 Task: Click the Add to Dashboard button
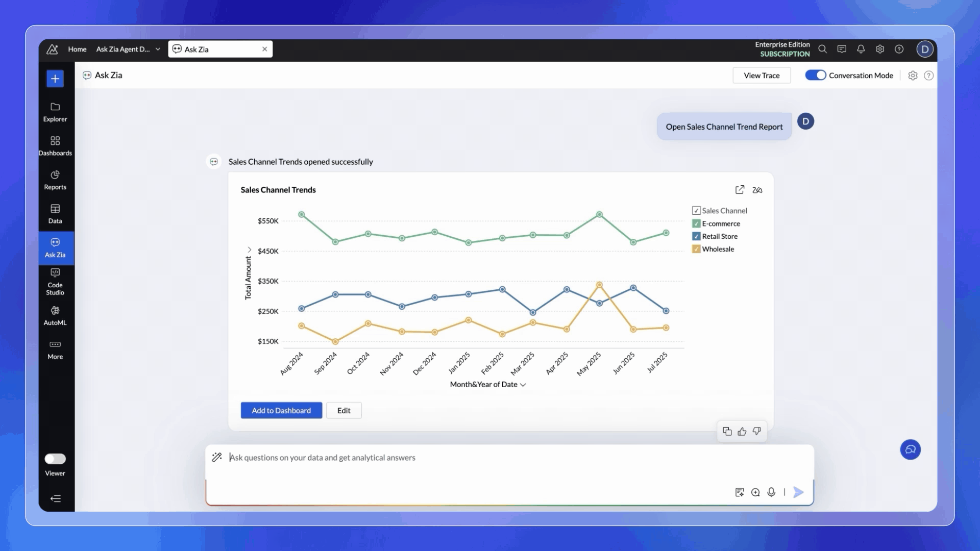281,411
